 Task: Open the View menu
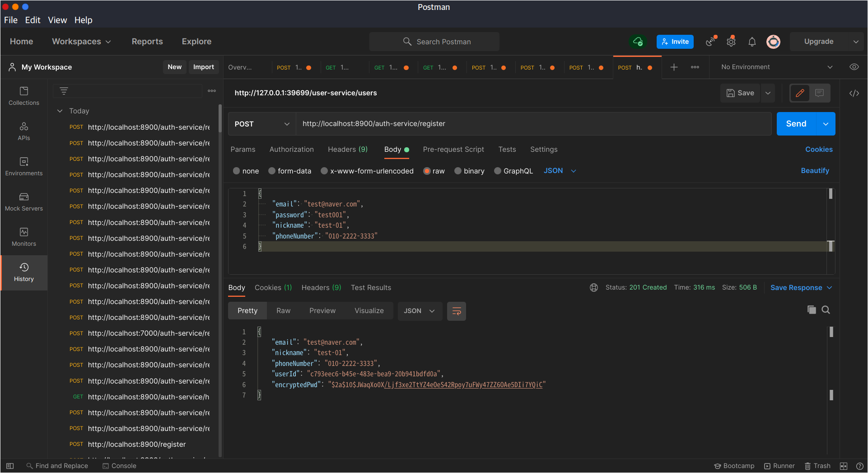pos(57,20)
